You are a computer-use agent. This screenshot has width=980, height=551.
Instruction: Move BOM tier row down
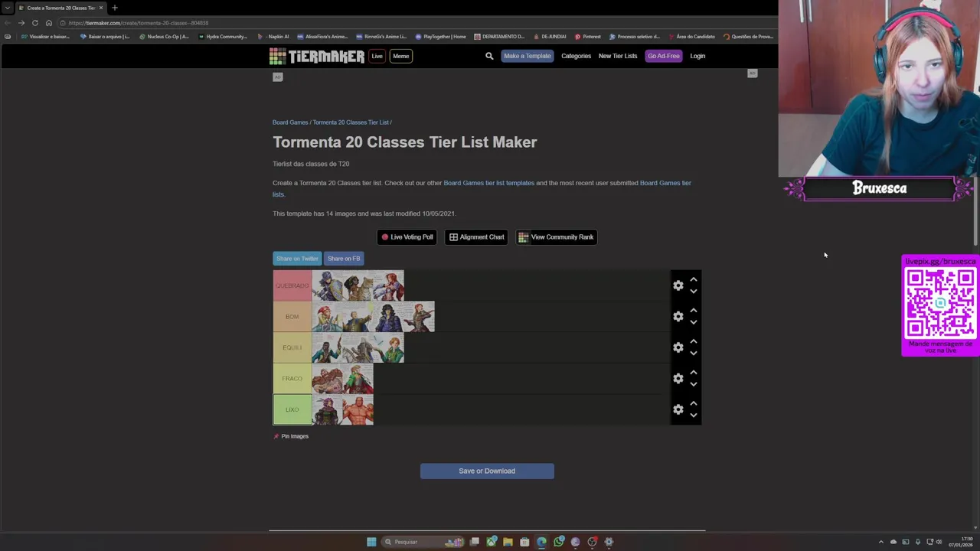pyautogui.click(x=694, y=322)
